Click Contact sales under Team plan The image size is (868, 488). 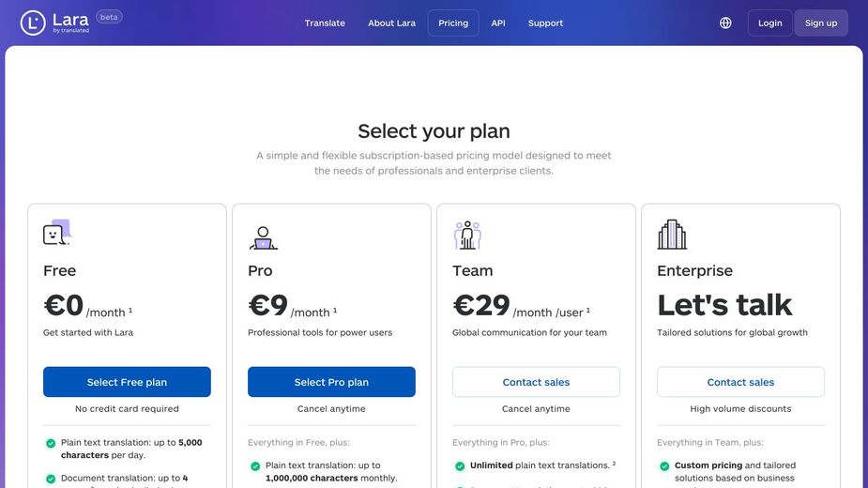[x=536, y=382]
